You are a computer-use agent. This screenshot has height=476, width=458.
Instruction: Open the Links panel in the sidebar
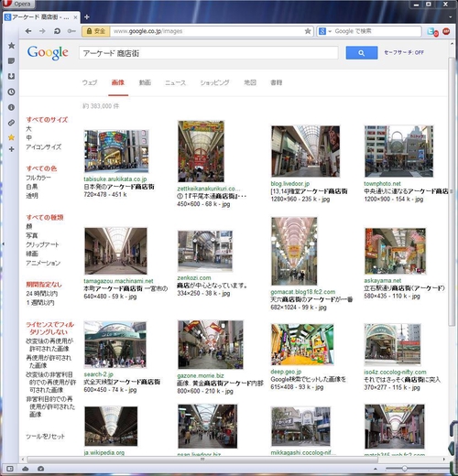pyautogui.click(x=11, y=123)
